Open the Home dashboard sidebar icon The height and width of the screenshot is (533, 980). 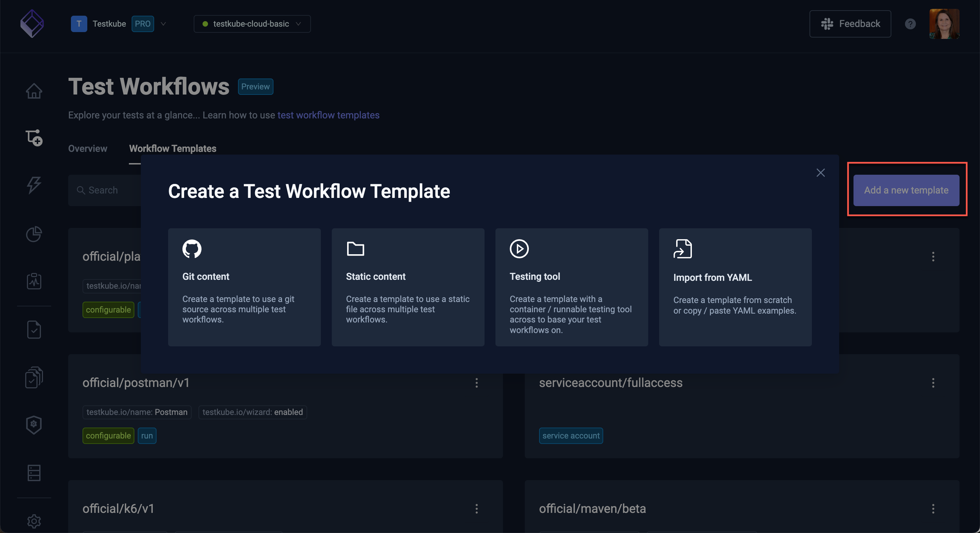pyautogui.click(x=34, y=91)
